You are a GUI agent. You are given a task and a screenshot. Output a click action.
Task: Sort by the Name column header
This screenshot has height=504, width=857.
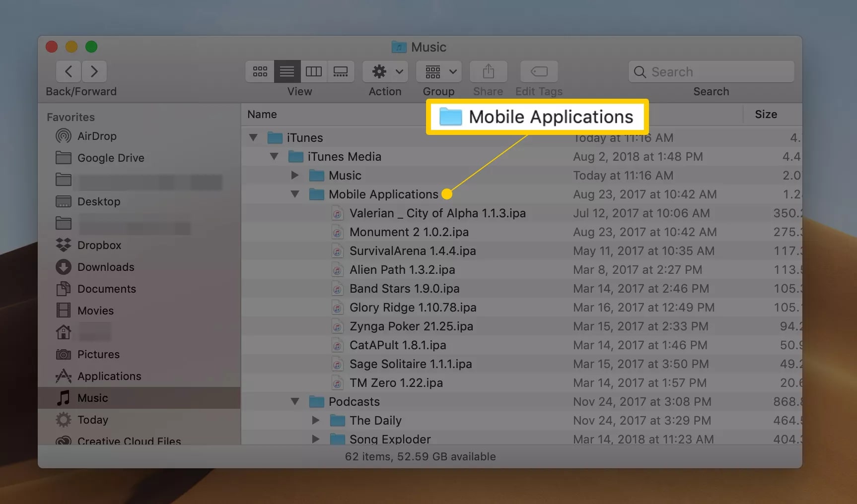(262, 114)
